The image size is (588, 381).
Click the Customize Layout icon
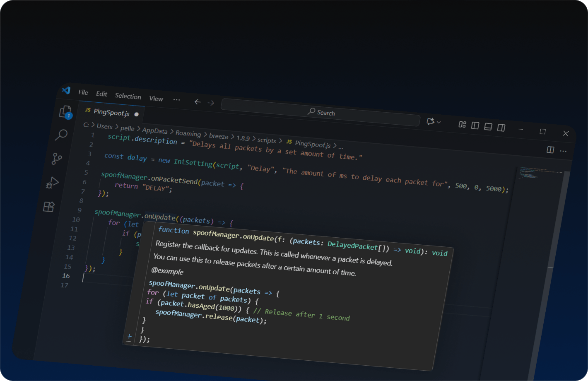click(462, 124)
